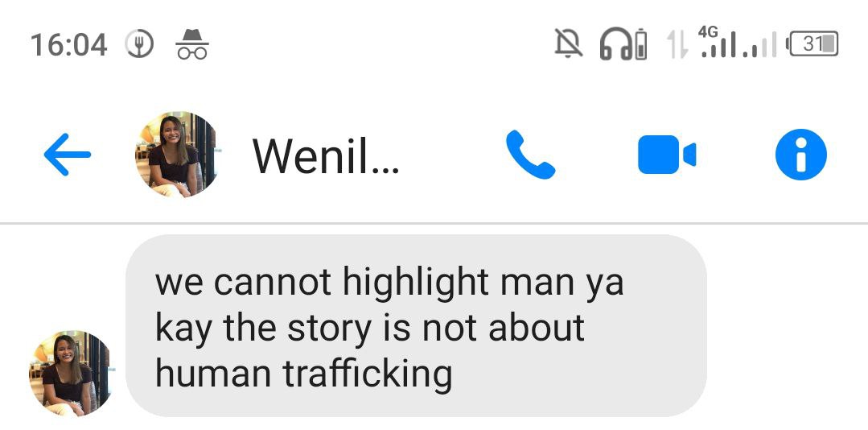
Task: Tap the 16:04 clock
Action: point(68,44)
